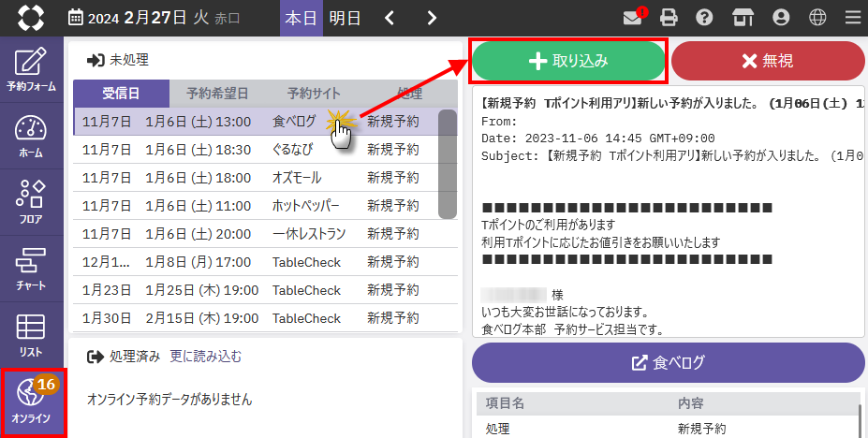
Task: Open the hamburger menu
Action: [x=851, y=18]
